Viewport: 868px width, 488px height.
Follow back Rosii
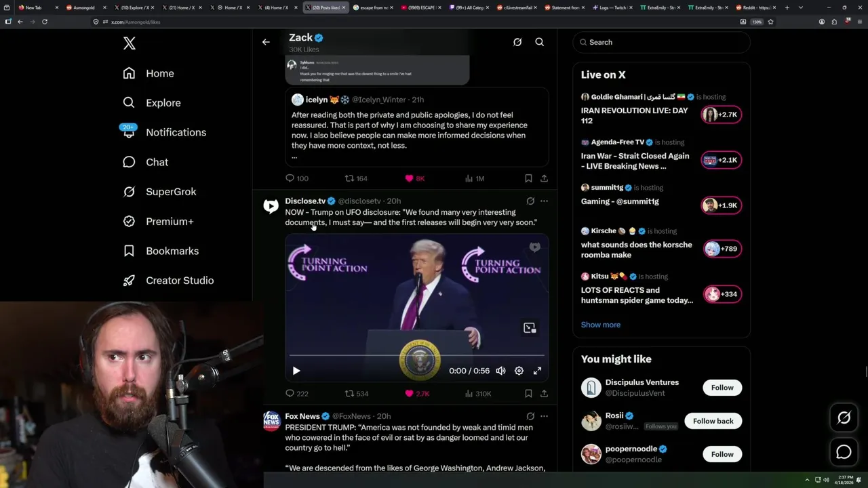713,421
